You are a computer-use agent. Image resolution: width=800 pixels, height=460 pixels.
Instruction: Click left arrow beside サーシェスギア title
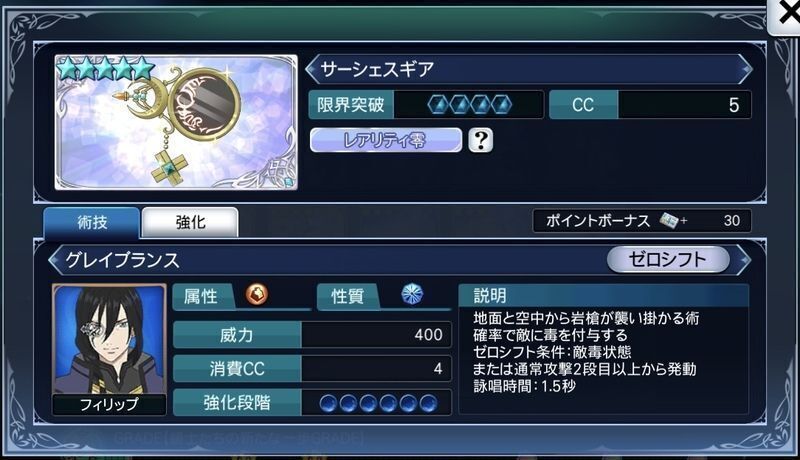point(312,69)
